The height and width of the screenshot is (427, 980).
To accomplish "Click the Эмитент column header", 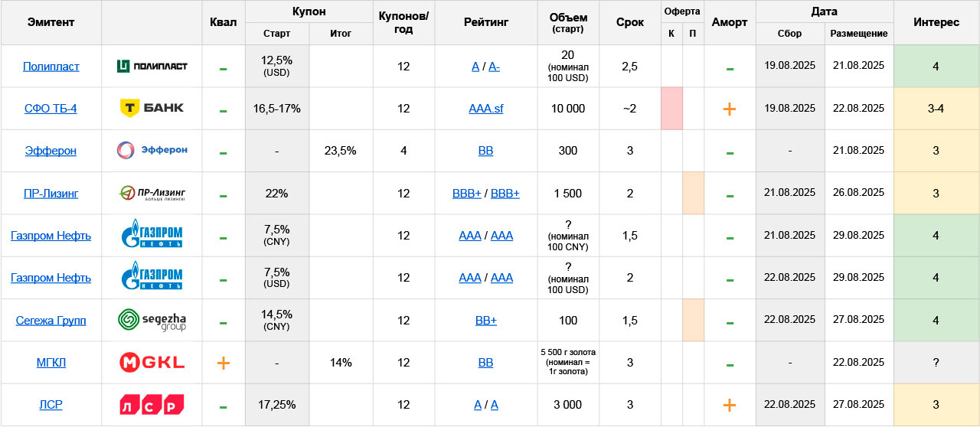I will [51, 22].
